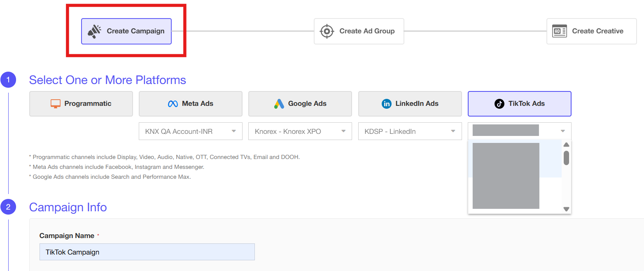Screen dimensions: 644x271
Task: Click the LinkedIn Ads logo icon
Action: point(386,104)
